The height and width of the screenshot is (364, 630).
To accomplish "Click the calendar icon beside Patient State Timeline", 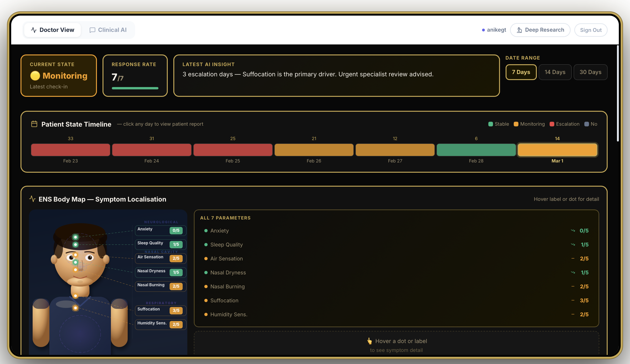I will (34, 124).
